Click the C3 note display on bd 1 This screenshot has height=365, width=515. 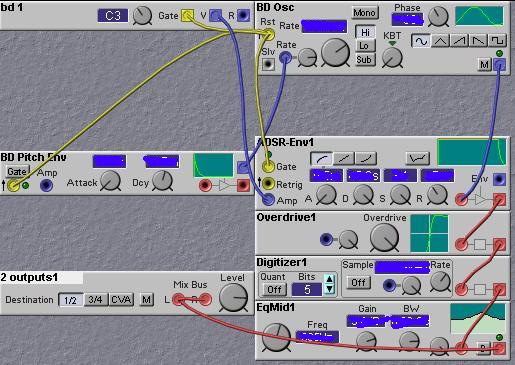113,16
